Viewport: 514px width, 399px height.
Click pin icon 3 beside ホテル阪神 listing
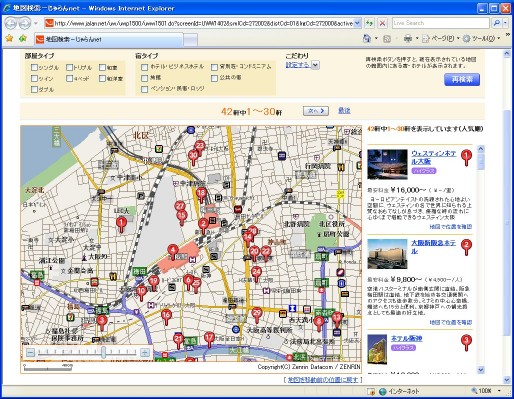click(x=466, y=343)
